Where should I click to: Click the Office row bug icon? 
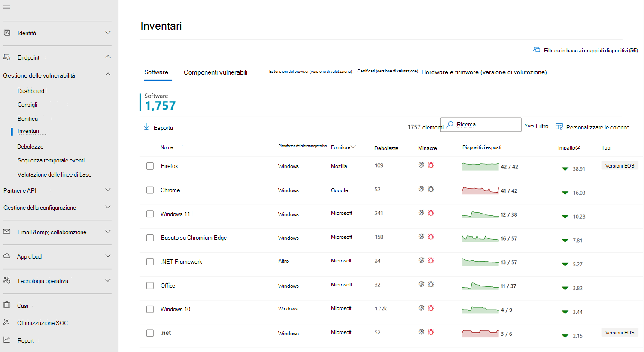pos(431,284)
